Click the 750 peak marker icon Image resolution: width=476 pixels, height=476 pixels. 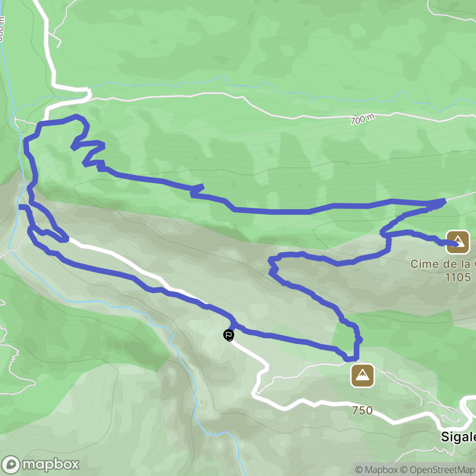[x=362, y=376]
